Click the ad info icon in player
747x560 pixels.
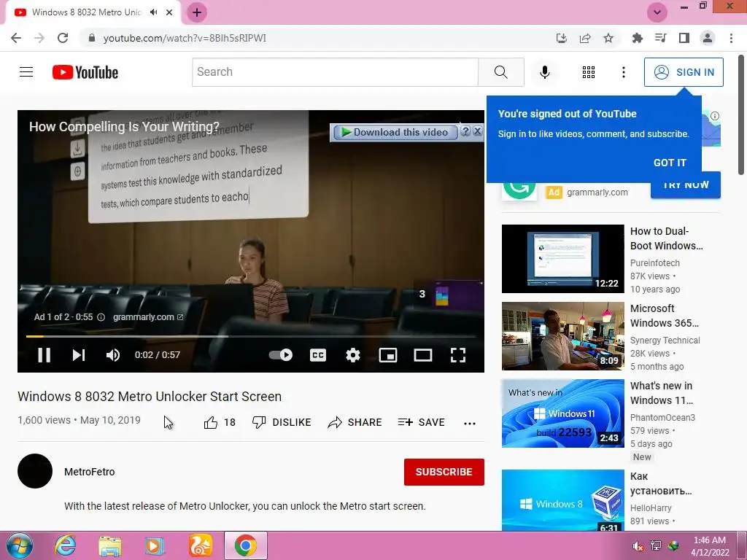point(101,317)
